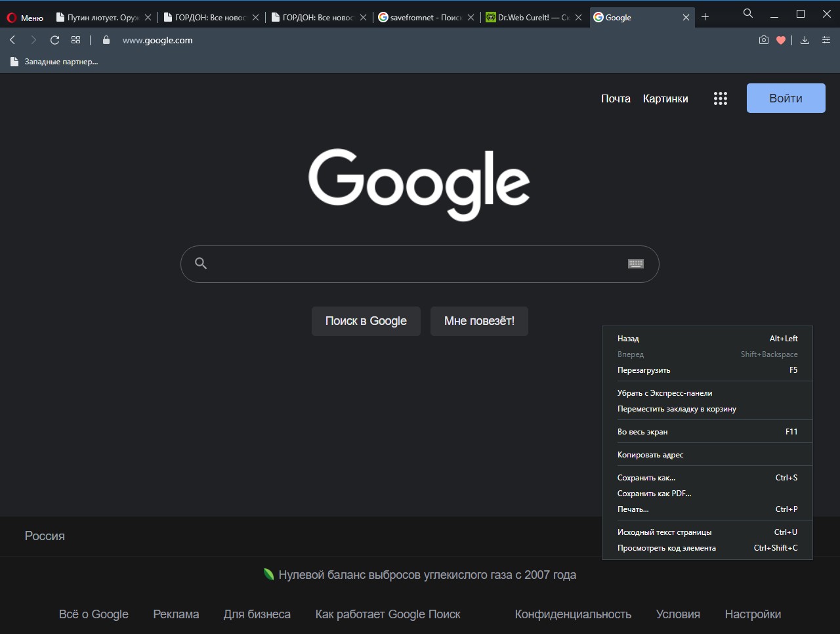Open the Конфиденциальность footer link
Image resolution: width=840 pixels, height=634 pixels.
[x=573, y=614]
